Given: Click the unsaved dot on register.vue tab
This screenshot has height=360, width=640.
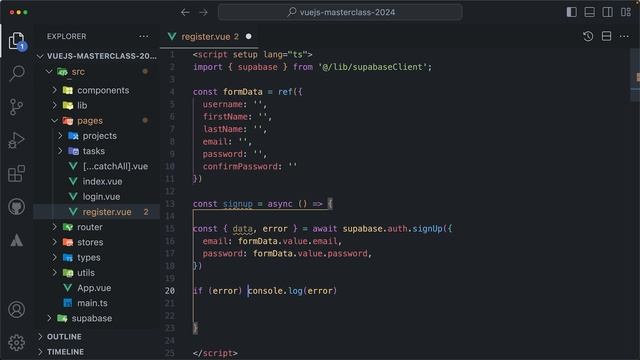Looking at the screenshot, I should click(249, 37).
